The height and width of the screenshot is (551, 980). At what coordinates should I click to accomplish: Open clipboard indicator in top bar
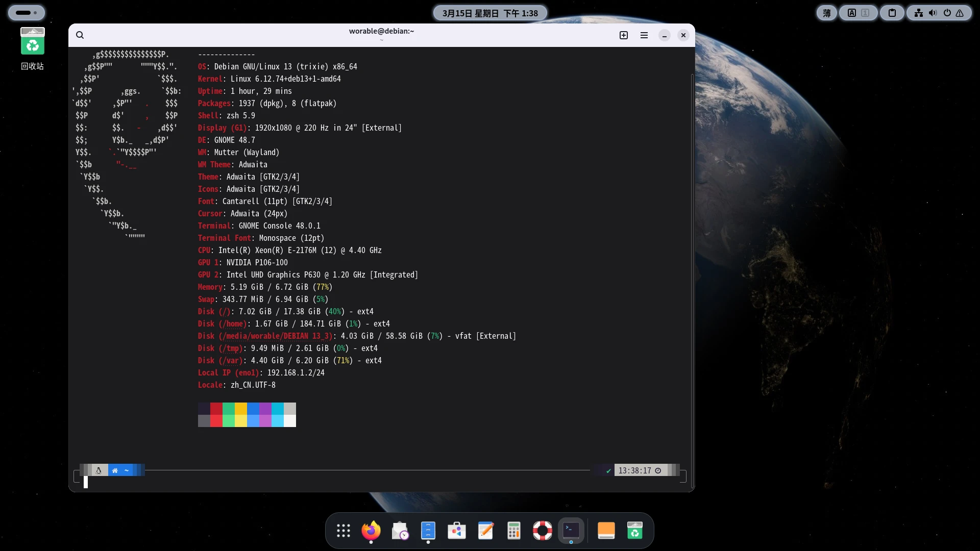pos(892,13)
